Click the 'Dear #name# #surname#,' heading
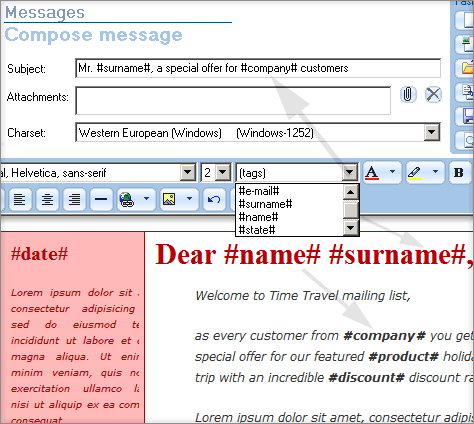 pos(314,255)
